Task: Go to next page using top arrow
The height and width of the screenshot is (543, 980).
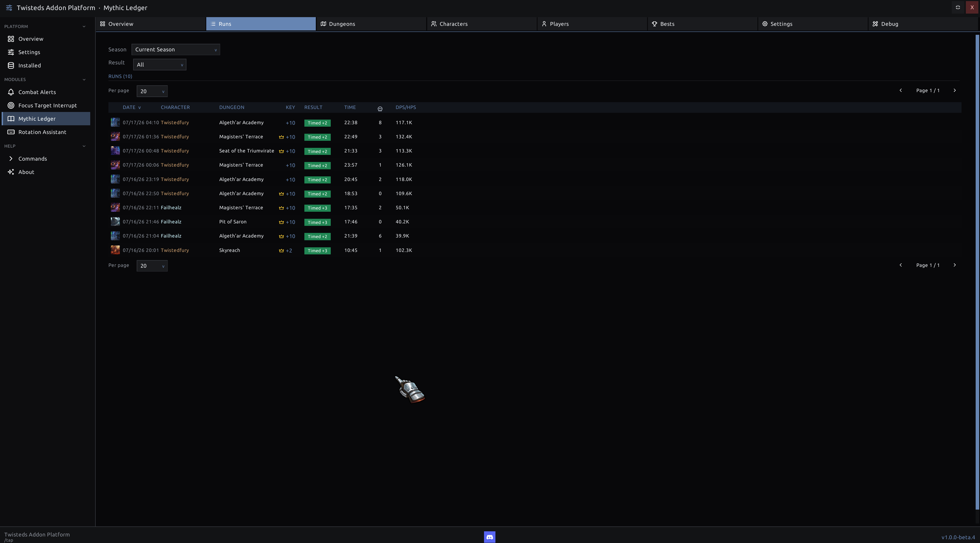Action: [x=954, y=90]
